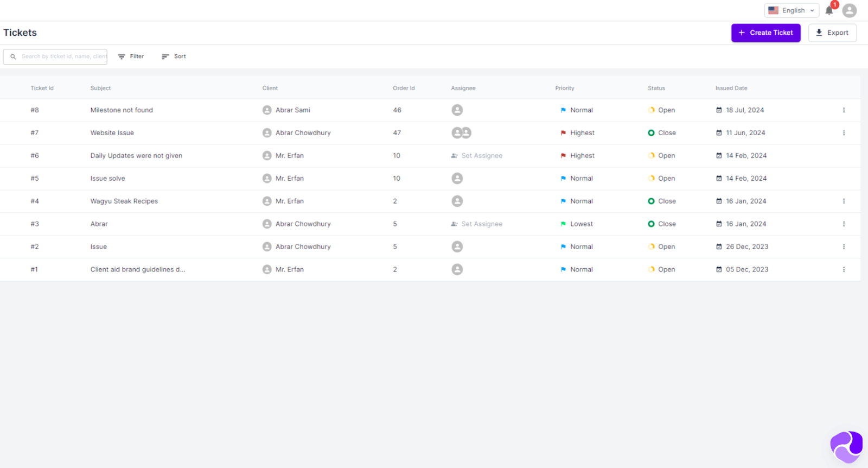Viewport: 868px width, 468px height.
Task: Click issued date 26 Dec, 2023
Action: pyautogui.click(x=747, y=247)
